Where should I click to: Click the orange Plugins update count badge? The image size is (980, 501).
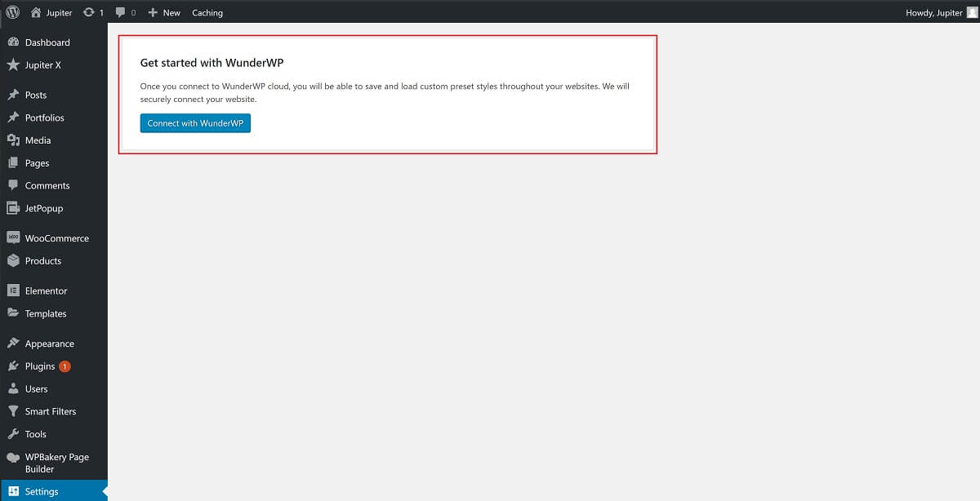click(x=65, y=366)
